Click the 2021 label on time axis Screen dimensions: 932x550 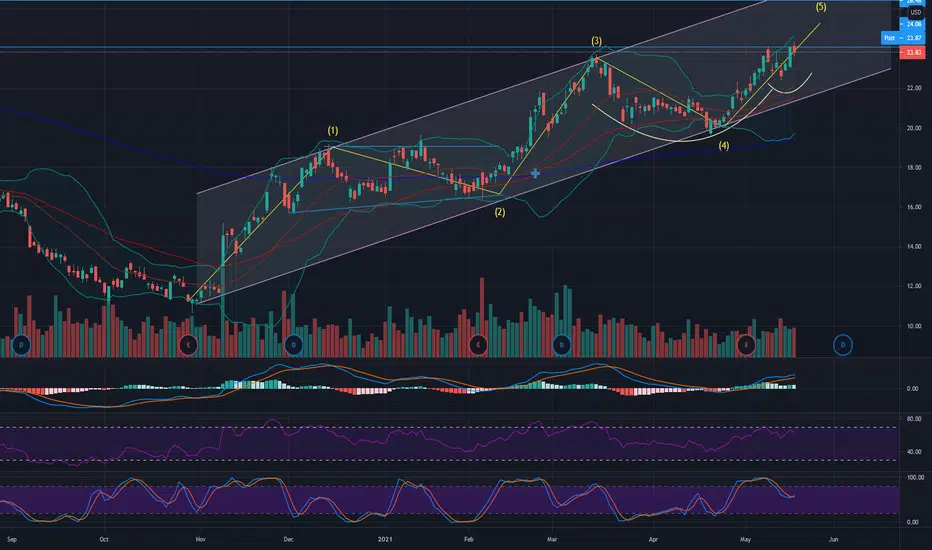click(x=385, y=540)
